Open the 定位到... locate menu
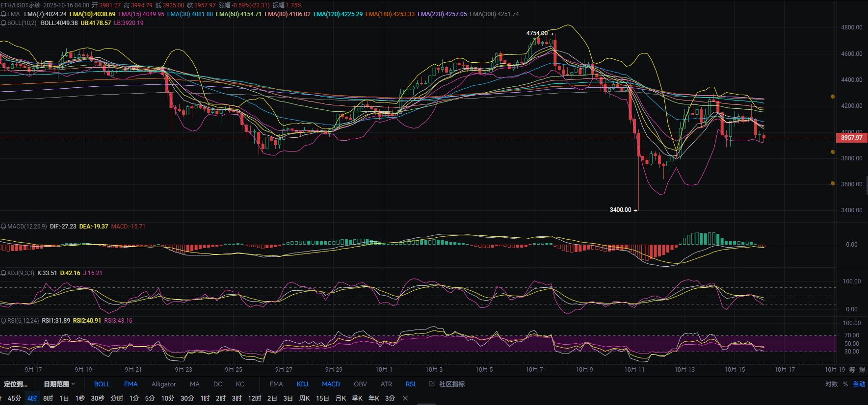Viewport: 868px width, 405px height. tap(16, 384)
